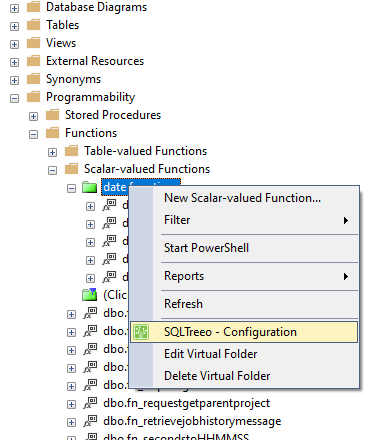Expand the Synonyms node
This screenshot has height=440, width=387.
point(14,80)
